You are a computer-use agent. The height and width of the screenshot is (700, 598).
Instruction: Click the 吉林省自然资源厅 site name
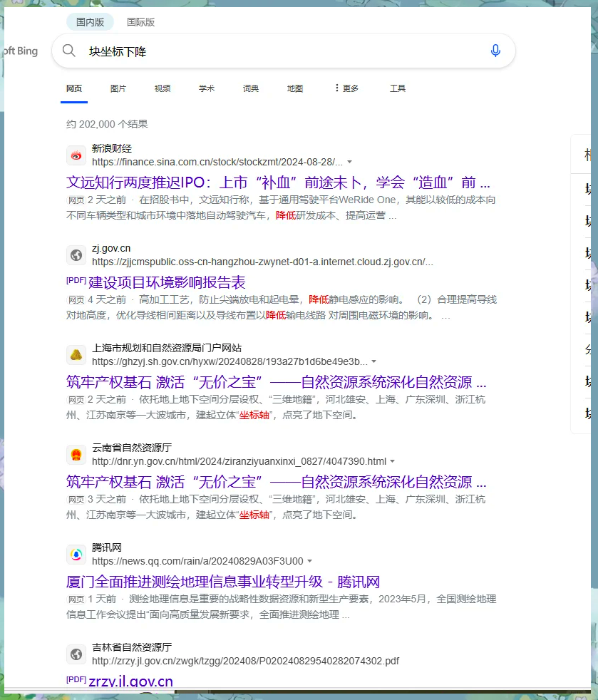point(132,647)
